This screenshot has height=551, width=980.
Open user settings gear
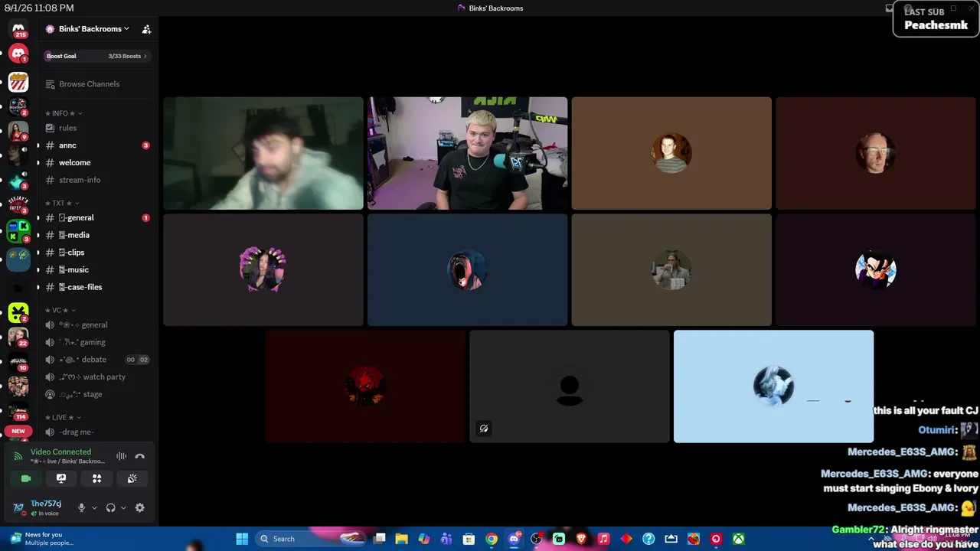pyautogui.click(x=139, y=507)
